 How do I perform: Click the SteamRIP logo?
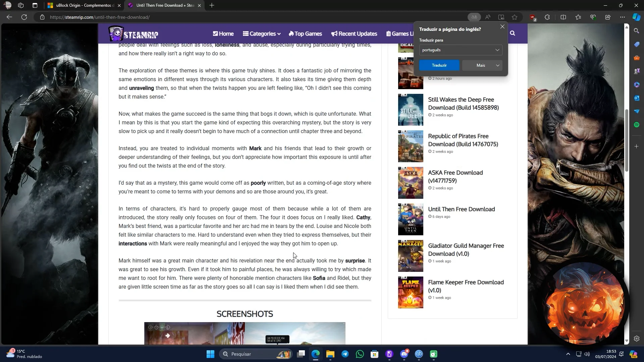coord(133,34)
